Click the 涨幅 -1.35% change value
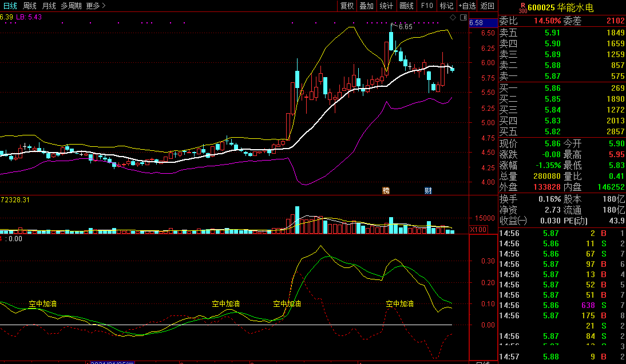 (549, 165)
